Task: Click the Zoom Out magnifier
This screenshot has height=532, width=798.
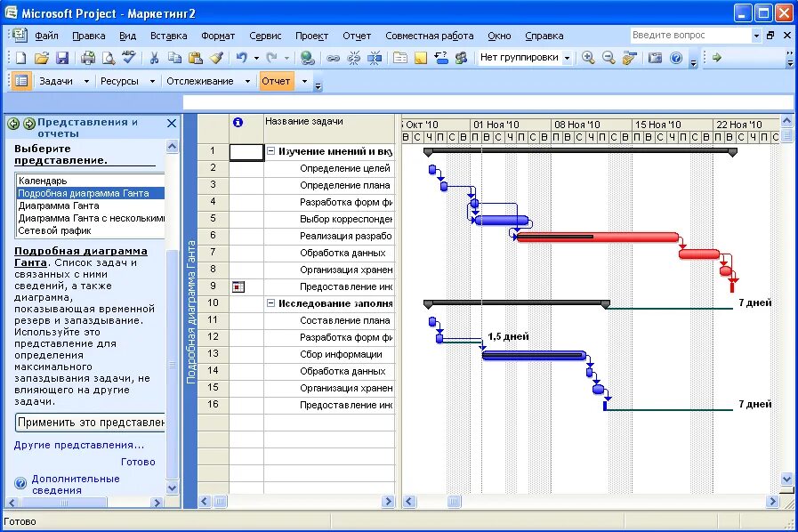Action: [x=609, y=58]
